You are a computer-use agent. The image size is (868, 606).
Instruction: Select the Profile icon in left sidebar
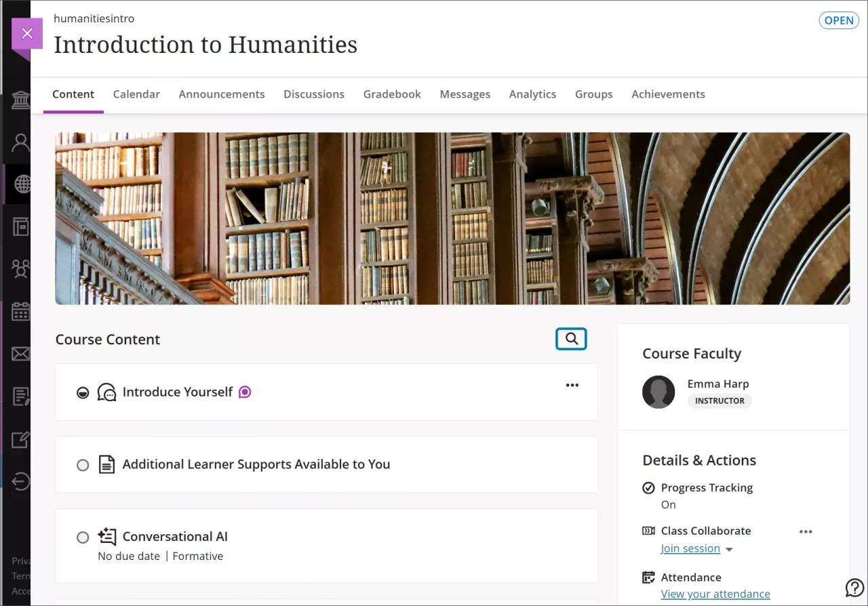[21, 142]
